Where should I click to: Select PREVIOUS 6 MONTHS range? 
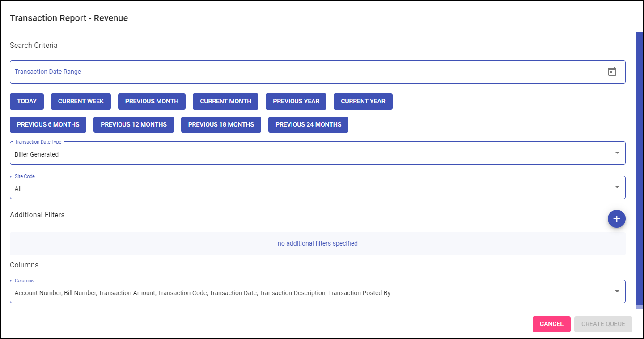tap(48, 125)
